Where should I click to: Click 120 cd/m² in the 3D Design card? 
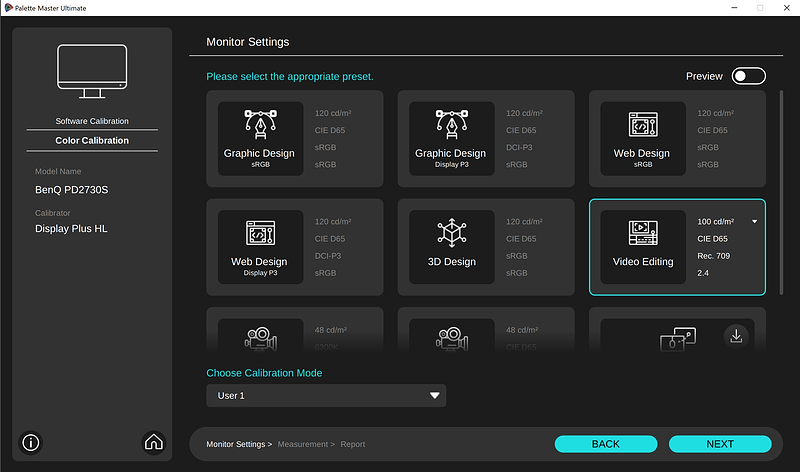point(524,221)
